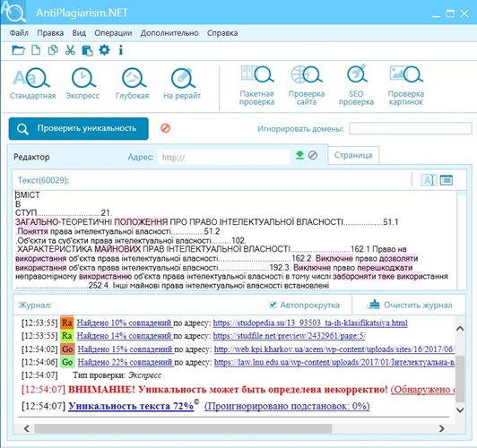Image resolution: width=477 pixels, height=448 pixels.
Task: Open SEO проверка tool
Action: click(356, 85)
